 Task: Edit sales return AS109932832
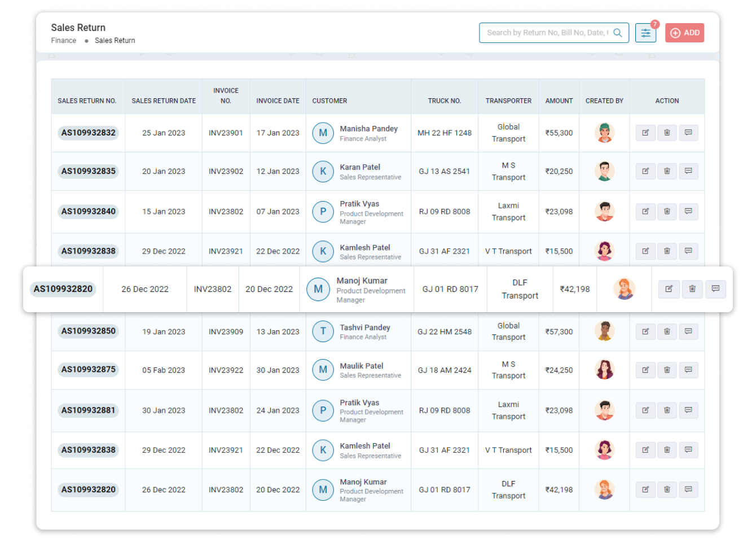645,133
